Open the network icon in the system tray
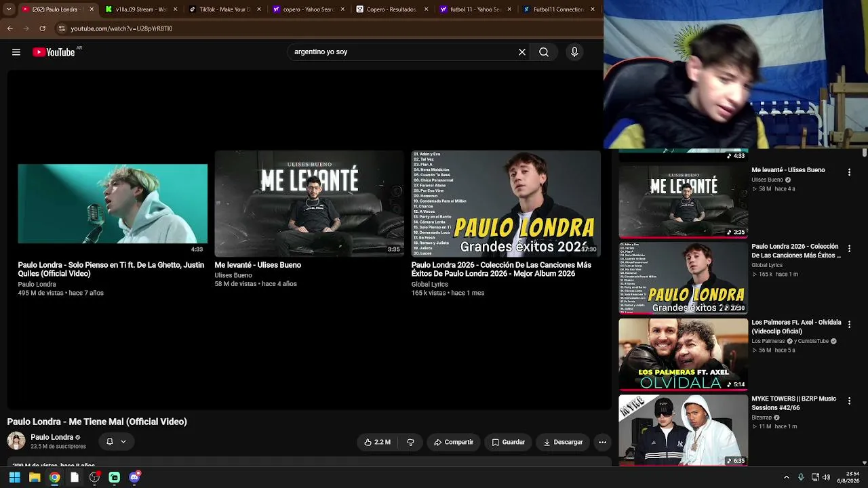 815,477
